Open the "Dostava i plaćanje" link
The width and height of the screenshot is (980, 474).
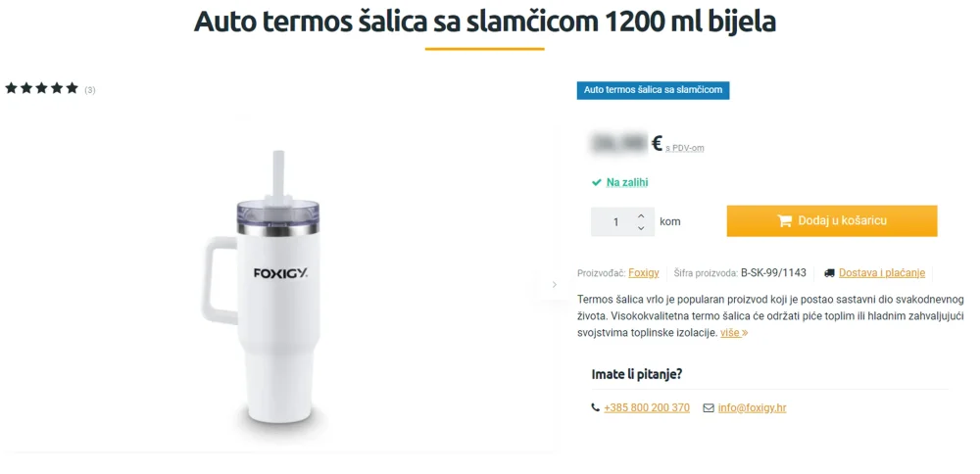pos(882,273)
